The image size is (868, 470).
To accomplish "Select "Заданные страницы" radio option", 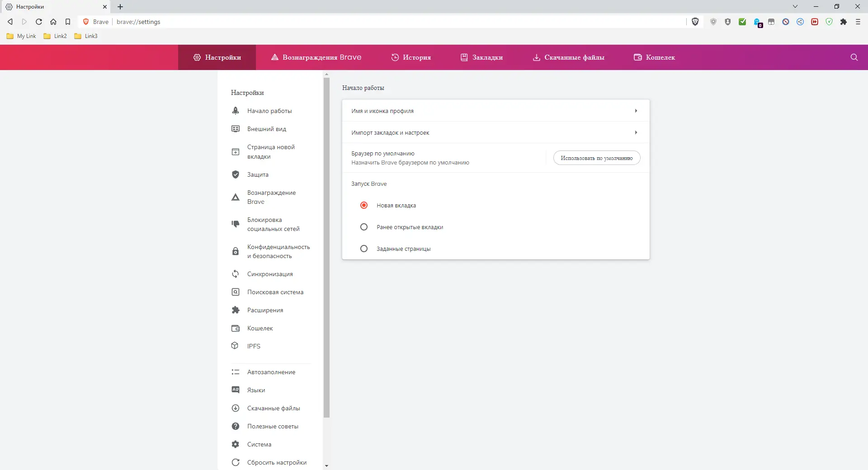I will 364,249.
